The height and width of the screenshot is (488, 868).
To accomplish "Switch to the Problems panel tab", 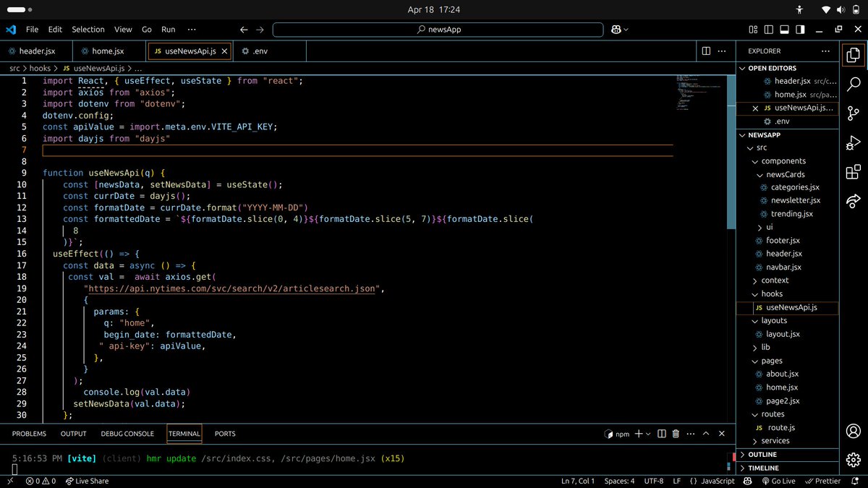I will pos(29,434).
